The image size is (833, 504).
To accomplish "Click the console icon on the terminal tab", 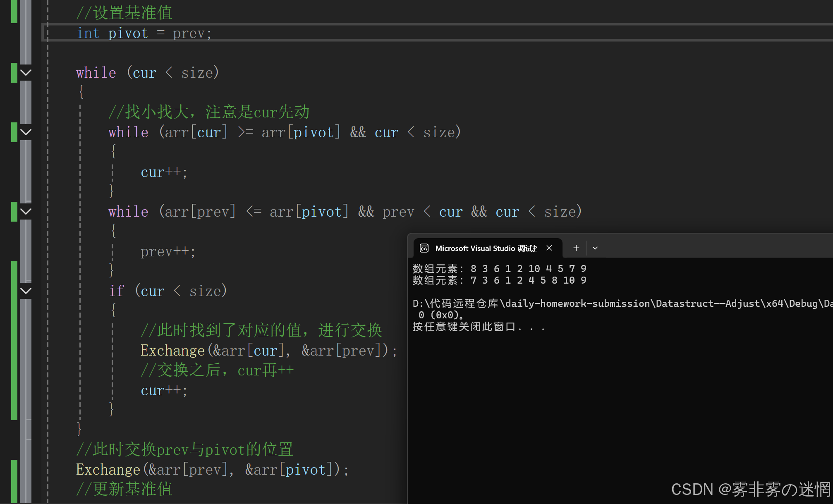I will click(x=424, y=248).
